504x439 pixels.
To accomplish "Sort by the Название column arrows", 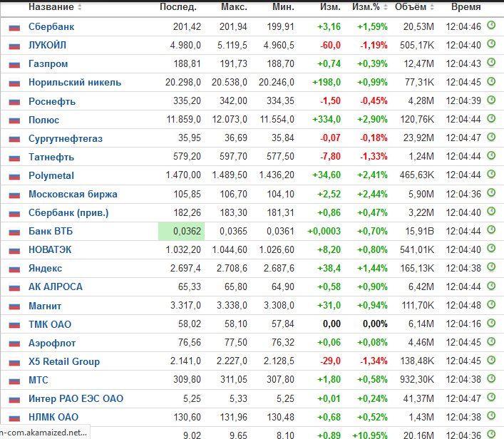I will pos(79,6).
